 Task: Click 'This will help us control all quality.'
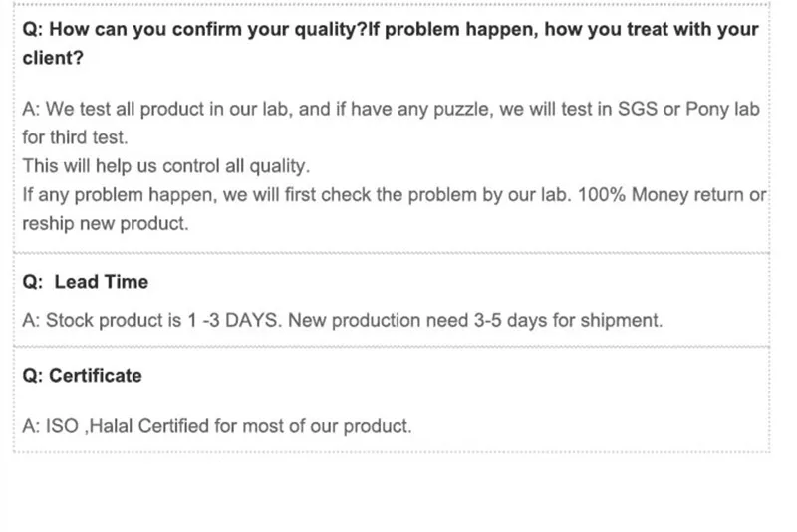tap(165, 166)
